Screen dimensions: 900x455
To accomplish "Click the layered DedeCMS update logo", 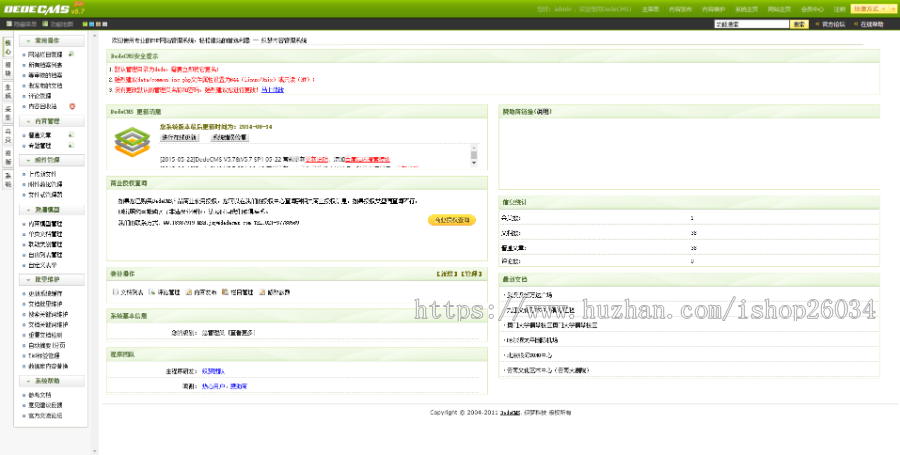I will coord(132,142).
